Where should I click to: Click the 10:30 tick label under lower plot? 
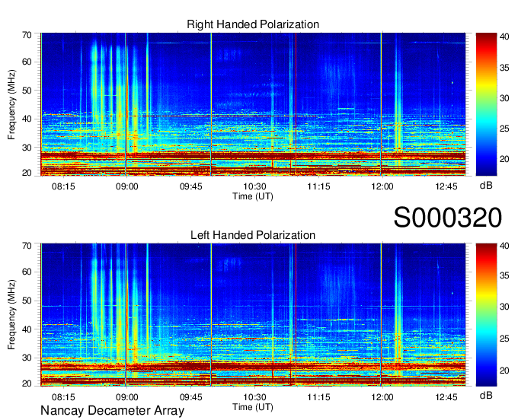[254, 397]
